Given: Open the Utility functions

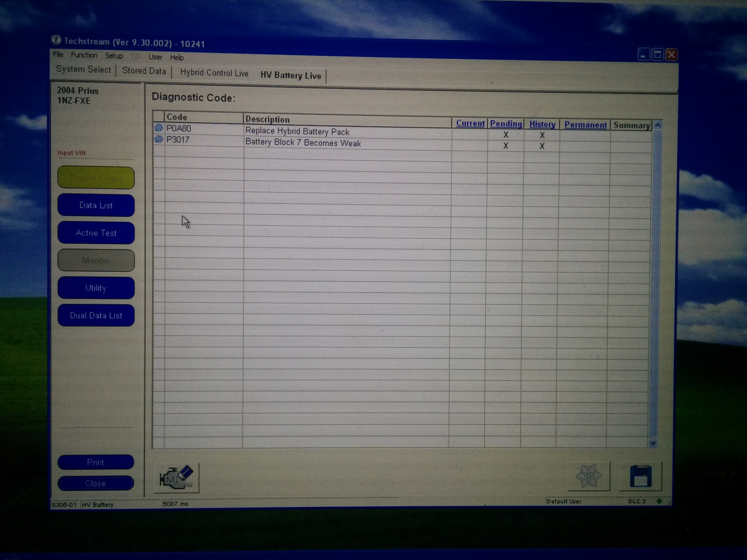Looking at the screenshot, I should (96, 288).
